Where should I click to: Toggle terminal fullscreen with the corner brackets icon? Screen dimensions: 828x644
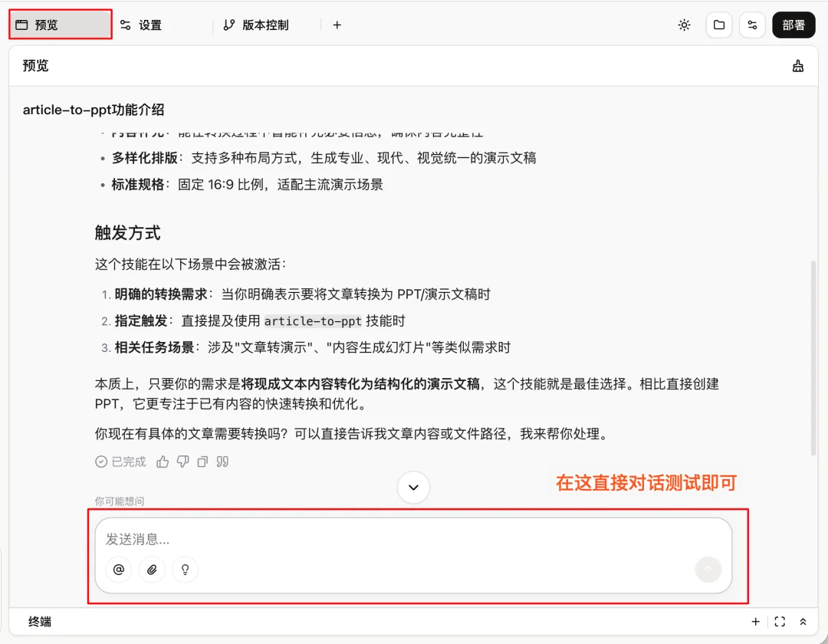pyautogui.click(x=780, y=621)
